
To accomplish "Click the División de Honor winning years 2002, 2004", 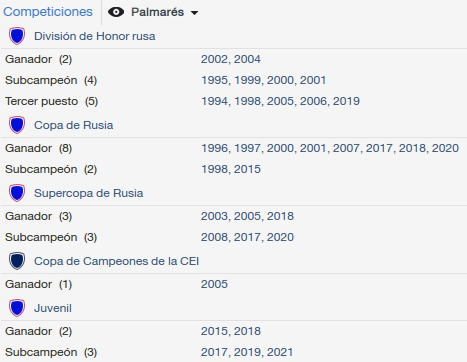I will pos(231,59).
